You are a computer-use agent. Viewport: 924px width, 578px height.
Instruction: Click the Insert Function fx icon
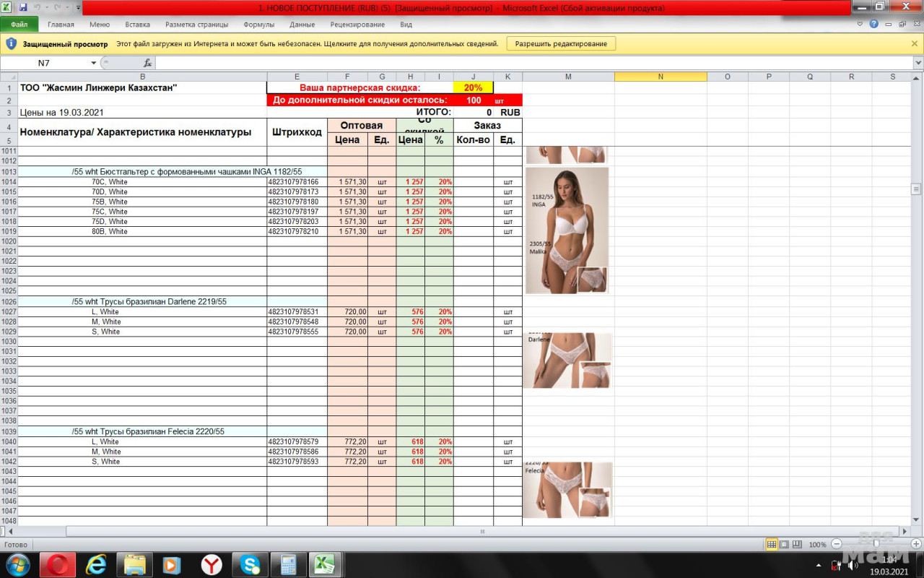(147, 63)
